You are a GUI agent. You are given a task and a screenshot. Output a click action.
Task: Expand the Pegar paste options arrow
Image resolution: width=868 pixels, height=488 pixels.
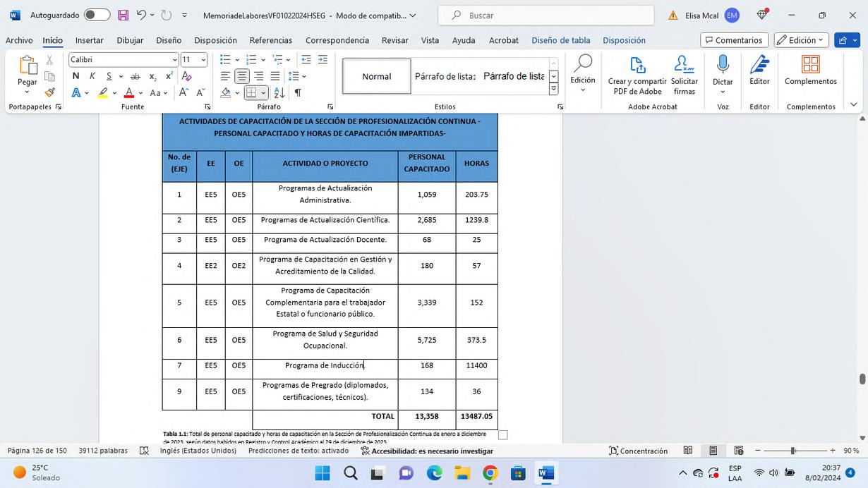tap(28, 92)
